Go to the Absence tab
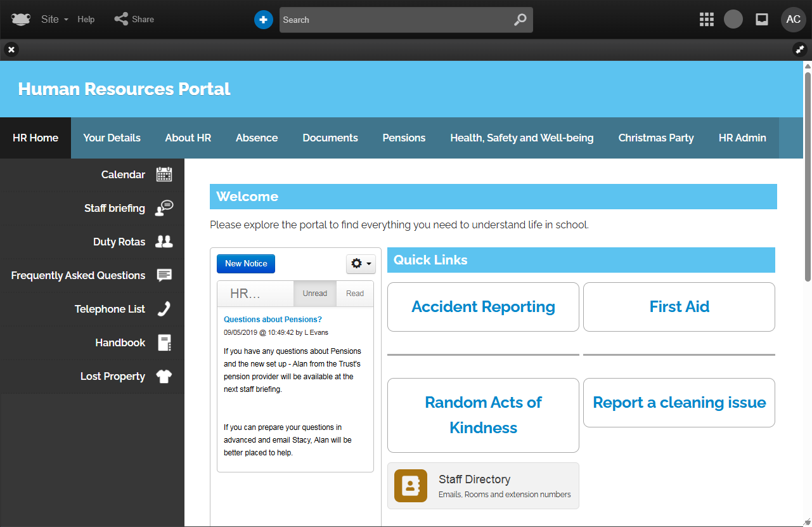 pos(257,138)
